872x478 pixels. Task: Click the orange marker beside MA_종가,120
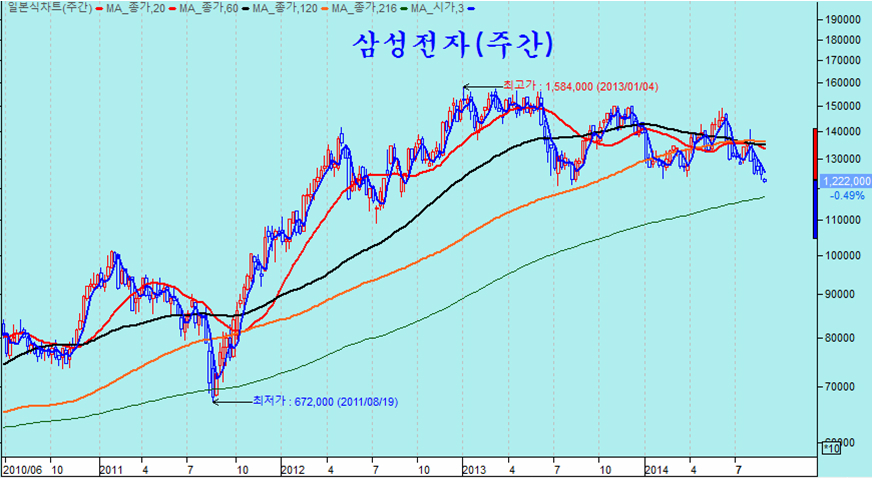[x=322, y=8]
